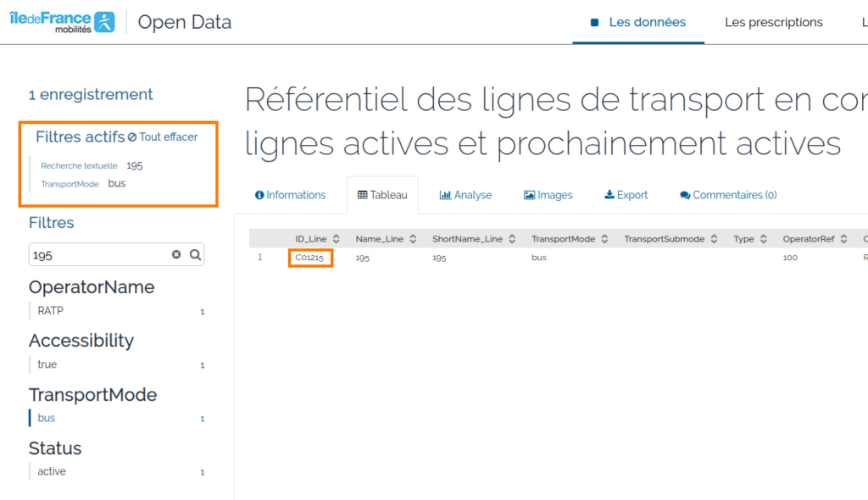Clear the search field with the X icon
Image resolution: width=868 pixels, height=500 pixels.
click(176, 254)
